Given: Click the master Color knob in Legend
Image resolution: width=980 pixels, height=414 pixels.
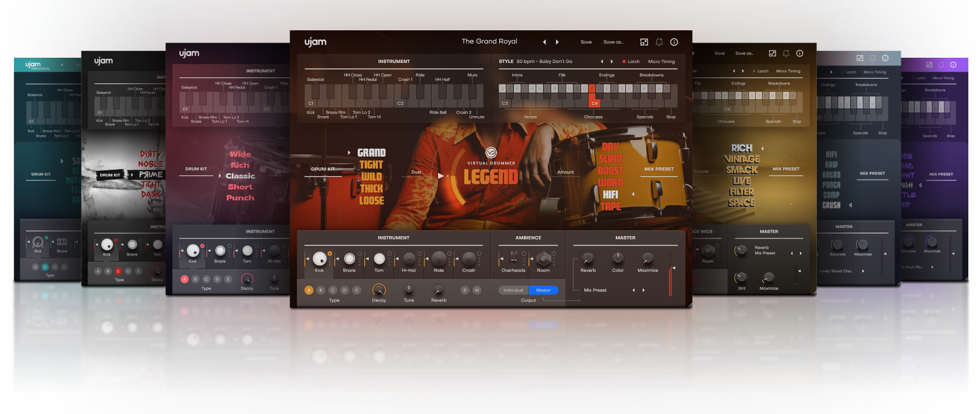Looking at the screenshot, I should pos(618,258).
